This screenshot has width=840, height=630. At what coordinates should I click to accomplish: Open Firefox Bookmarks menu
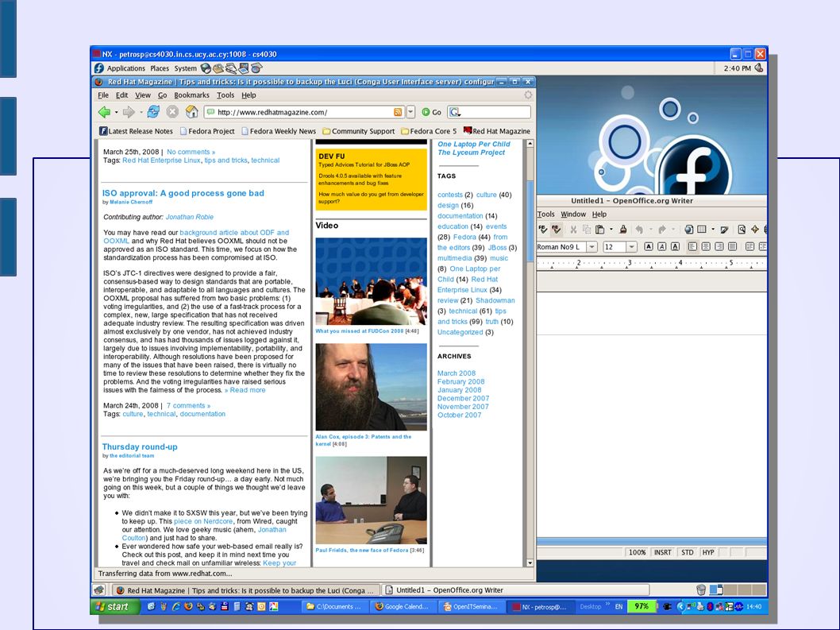tap(191, 95)
